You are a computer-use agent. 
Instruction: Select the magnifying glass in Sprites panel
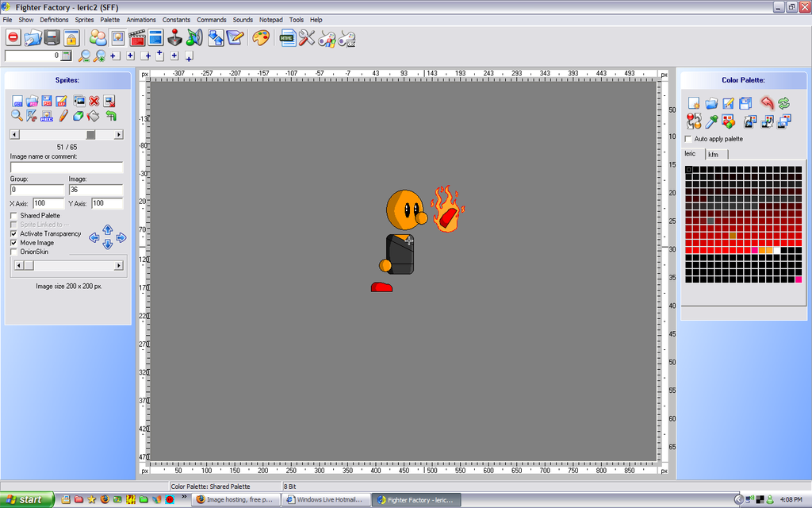(17, 116)
